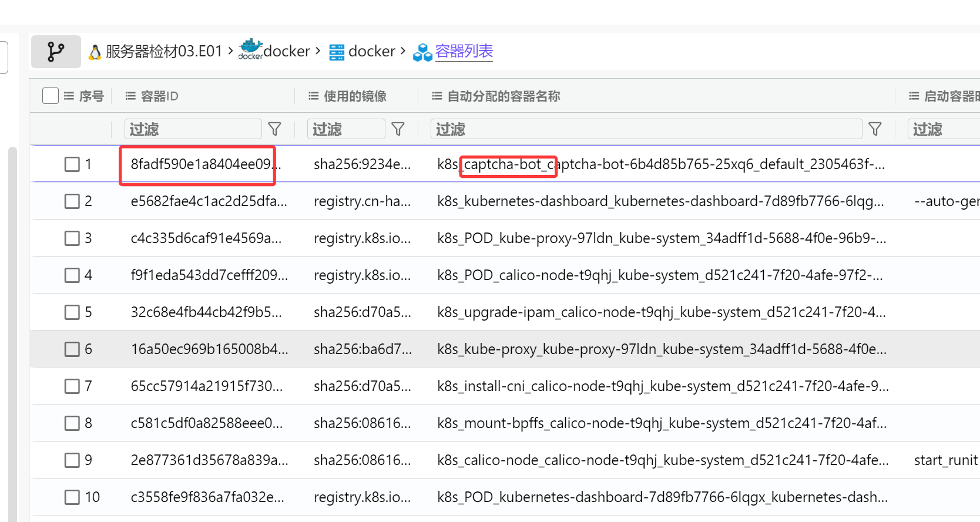Click image cell sha256:ba6d7...
Image resolution: width=980 pixels, height=522 pixels.
tap(363, 349)
